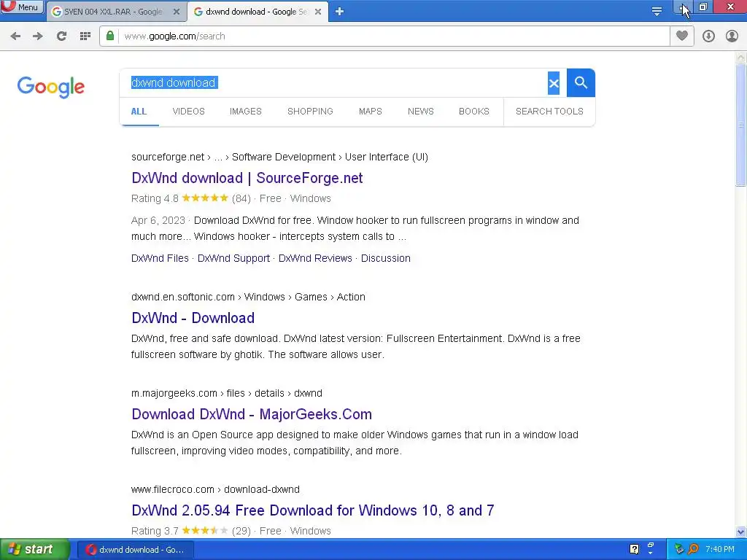Image resolution: width=747 pixels, height=560 pixels.
Task: Open the Opera Menu button
Action: pyautogui.click(x=22, y=7)
